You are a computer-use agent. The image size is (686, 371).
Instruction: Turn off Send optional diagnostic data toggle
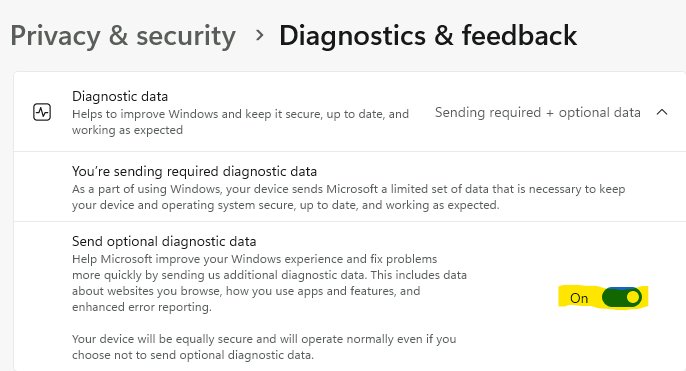(x=622, y=298)
